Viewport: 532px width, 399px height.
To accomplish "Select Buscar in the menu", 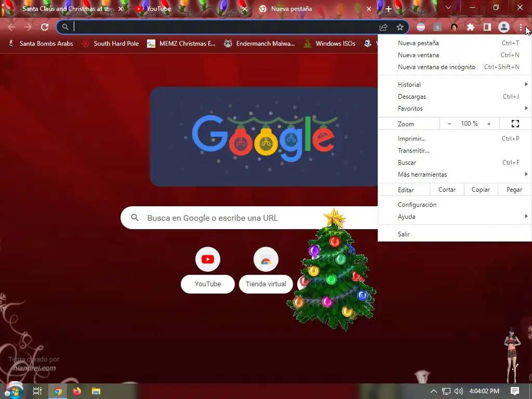I will (455, 162).
